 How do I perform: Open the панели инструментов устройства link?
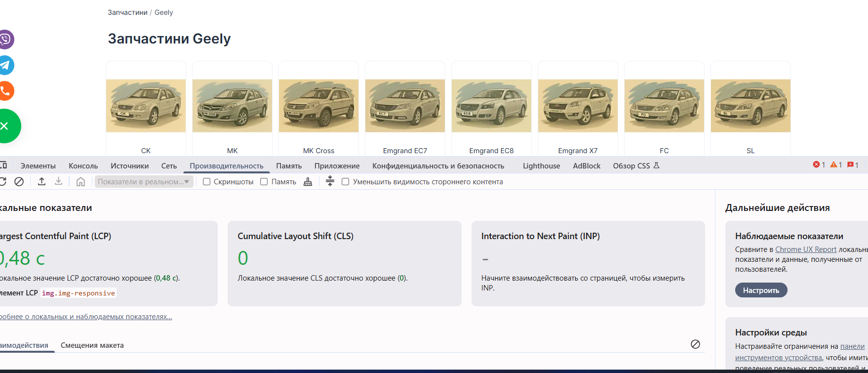800,352
